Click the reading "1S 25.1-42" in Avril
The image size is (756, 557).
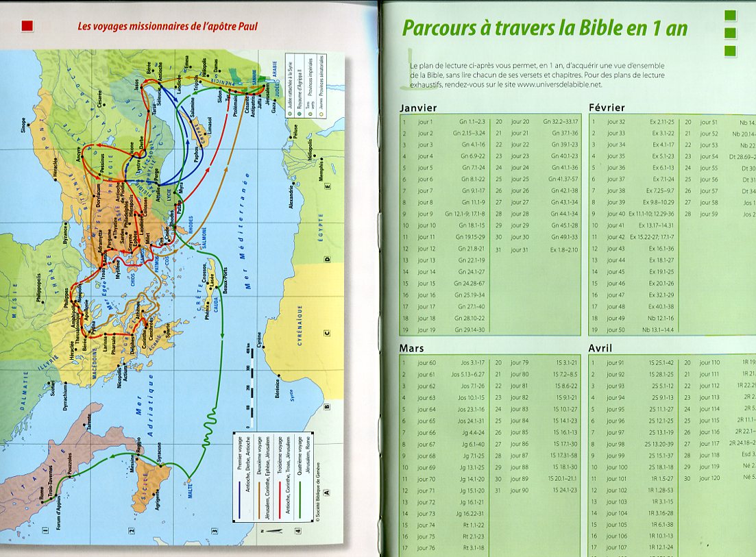point(661,363)
